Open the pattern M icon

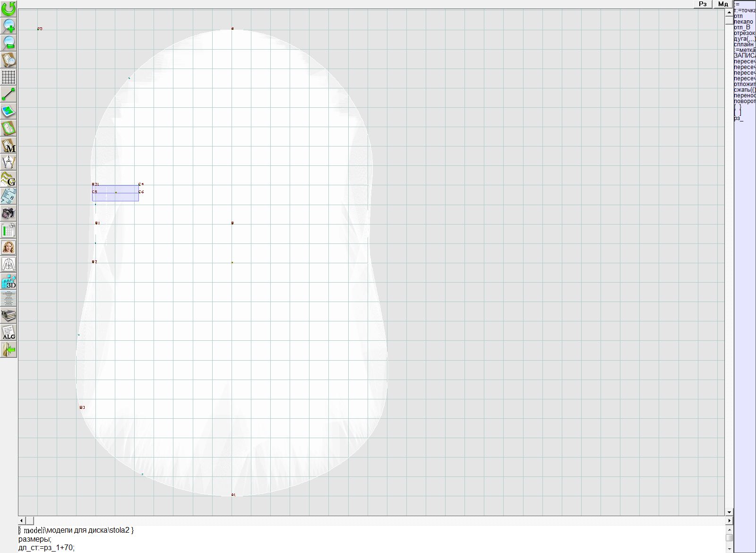pyautogui.click(x=9, y=146)
